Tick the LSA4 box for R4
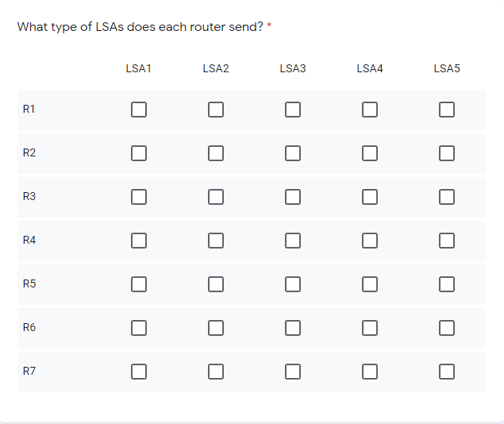Viewport: 504px width, 424px height. pyautogui.click(x=370, y=241)
